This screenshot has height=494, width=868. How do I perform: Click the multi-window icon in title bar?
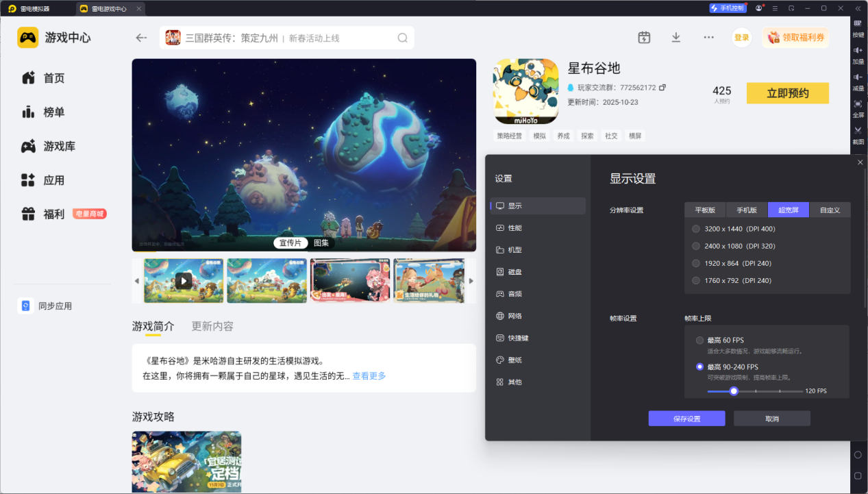coord(791,8)
